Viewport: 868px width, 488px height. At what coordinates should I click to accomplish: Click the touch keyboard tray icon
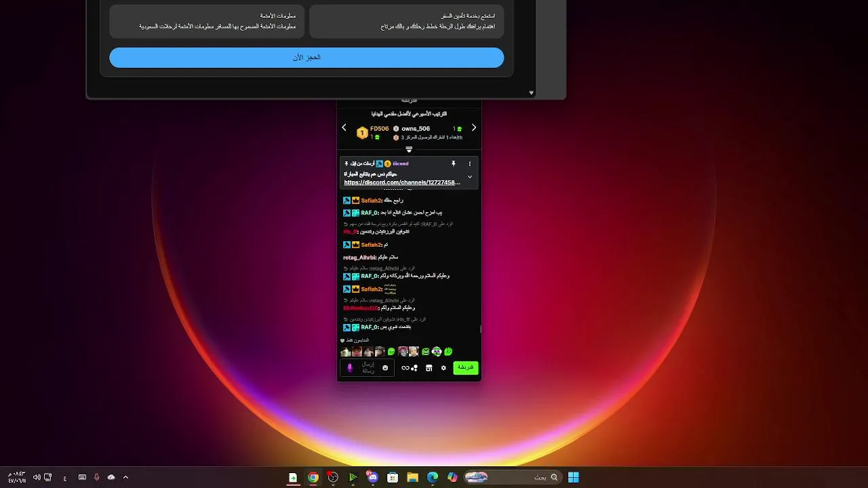[82, 477]
